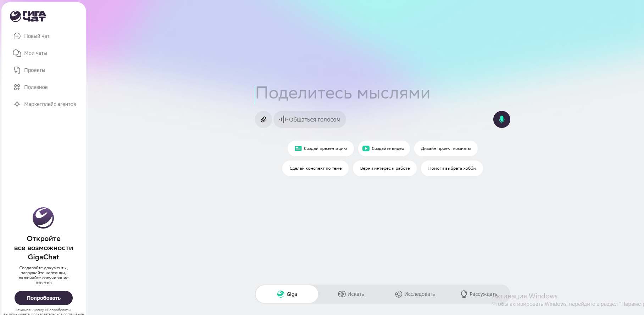Select the Сделай конспект по теме prompt
The image size is (644, 315).
click(315, 168)
